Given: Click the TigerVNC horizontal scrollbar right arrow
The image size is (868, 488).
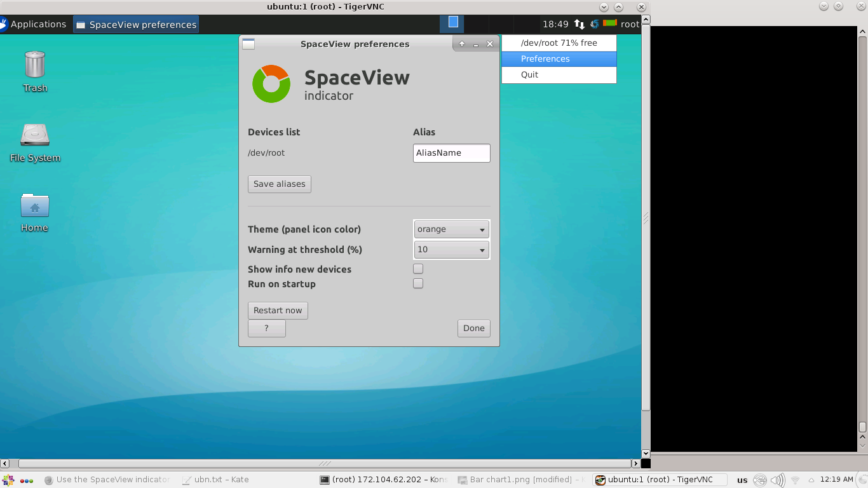Looking at the screenshot, I should [x=635, y=463].
